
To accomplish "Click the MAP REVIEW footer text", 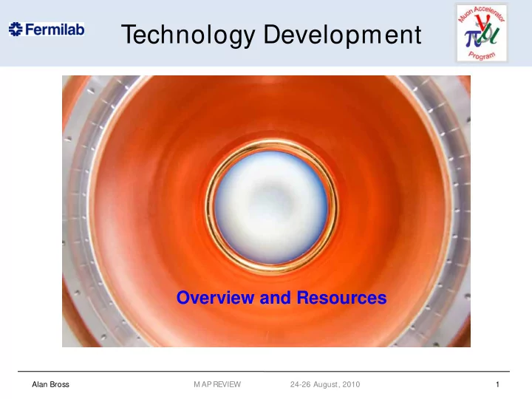I will point(217,384).
